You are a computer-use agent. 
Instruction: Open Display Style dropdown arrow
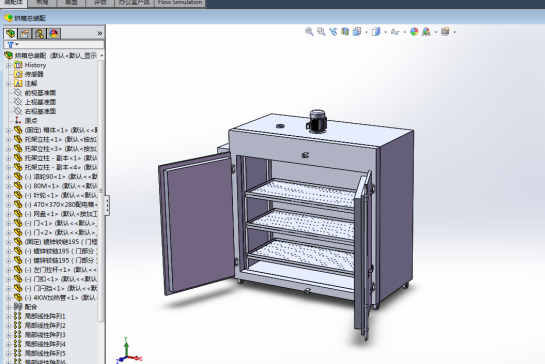tap(385, 32)
